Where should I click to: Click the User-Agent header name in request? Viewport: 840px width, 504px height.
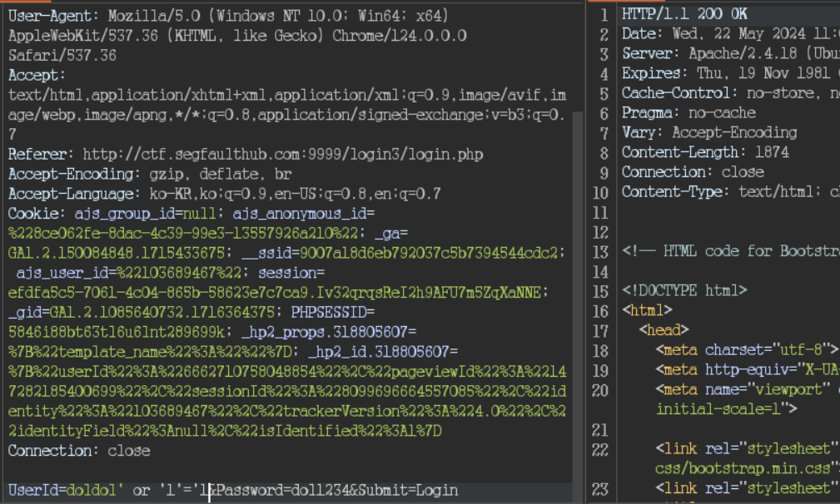[53, 16]
